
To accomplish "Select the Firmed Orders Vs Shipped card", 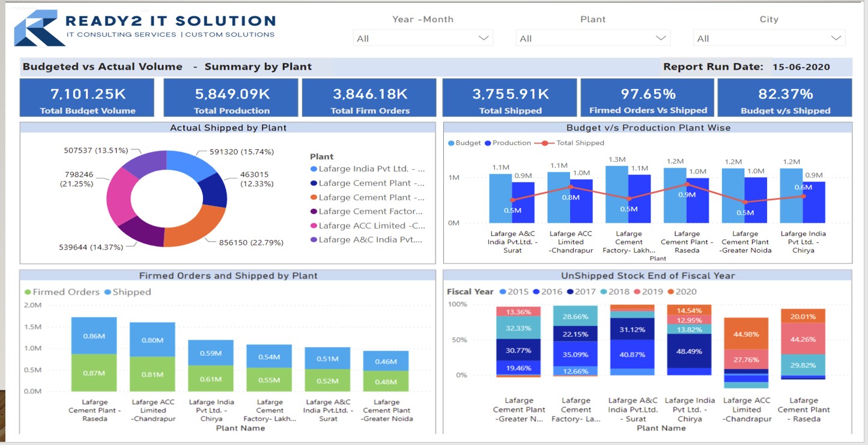I will 648,98.
